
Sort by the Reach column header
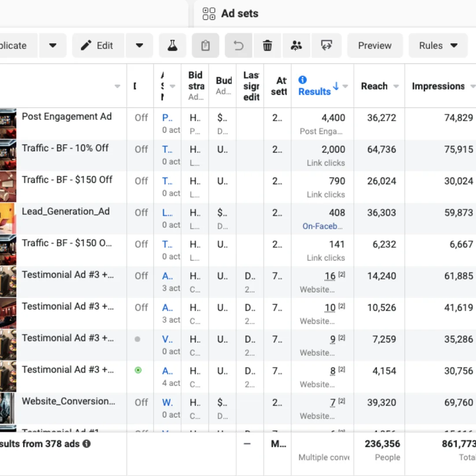tap(374, 86)
